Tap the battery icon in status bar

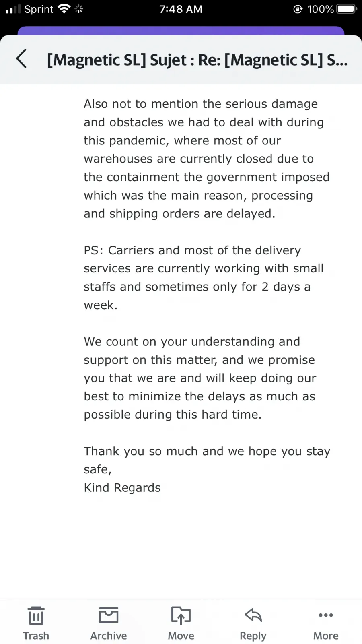347,9
